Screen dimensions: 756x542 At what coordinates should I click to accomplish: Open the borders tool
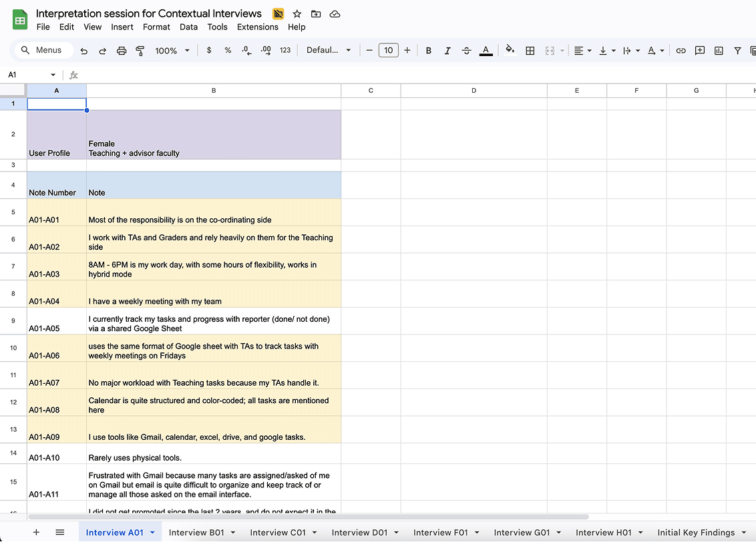(x=530, y=51)
